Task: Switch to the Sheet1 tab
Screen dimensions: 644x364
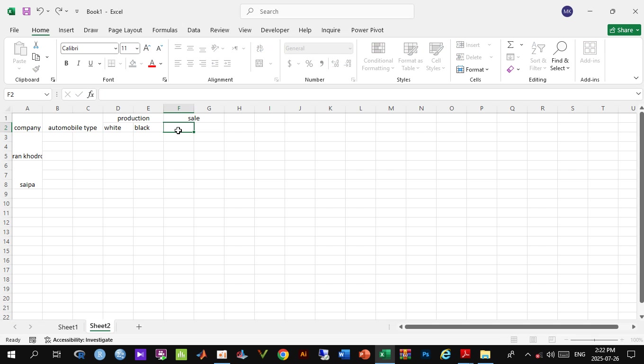Action: [x=68, y=327]
